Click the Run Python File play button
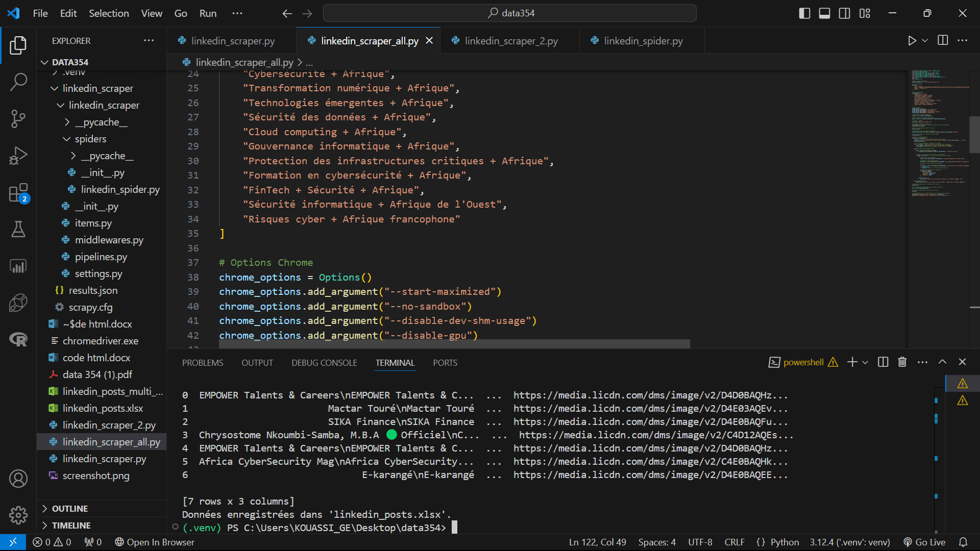 pyautogui.click(x=912, y=41)
